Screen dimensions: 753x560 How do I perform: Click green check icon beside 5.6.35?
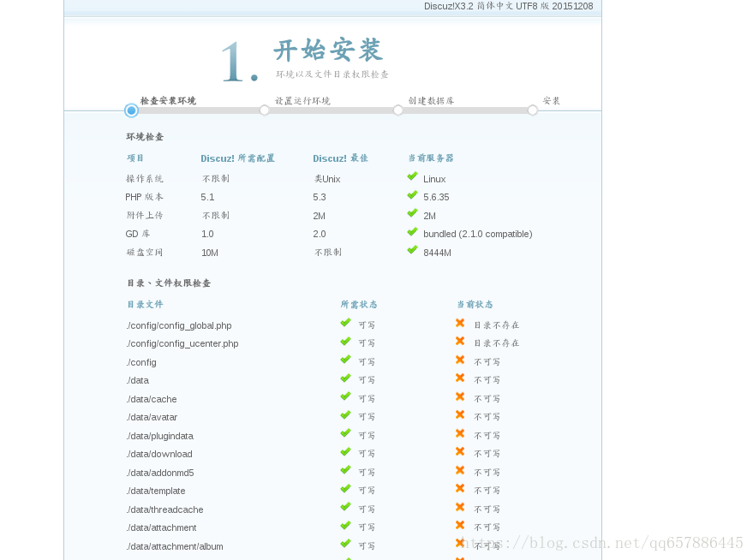tap(413, 195)
